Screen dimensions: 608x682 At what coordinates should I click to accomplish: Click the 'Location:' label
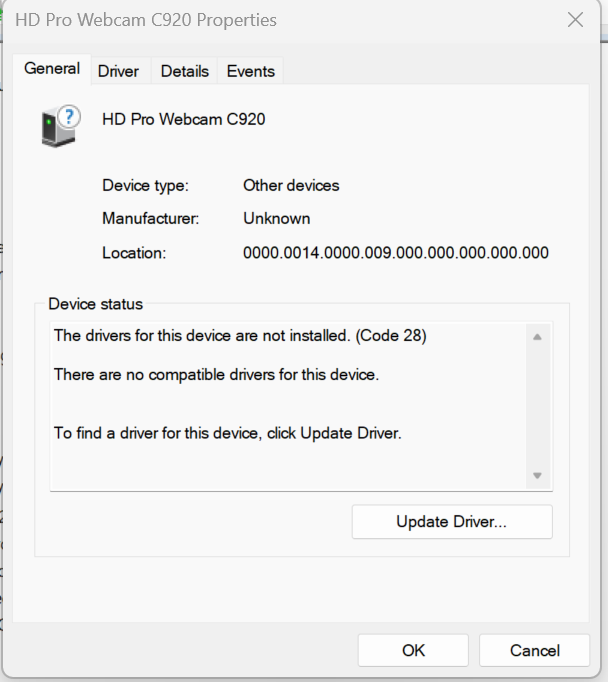tap(134, 253)
